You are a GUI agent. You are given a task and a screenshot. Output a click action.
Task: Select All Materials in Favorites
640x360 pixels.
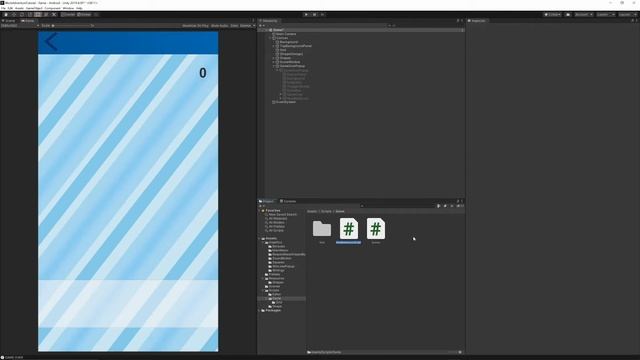tap(278, 219)
